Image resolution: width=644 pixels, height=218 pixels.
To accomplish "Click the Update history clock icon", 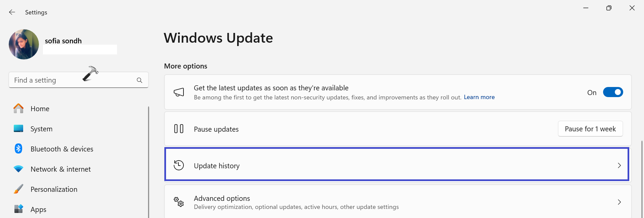I will pyautogui.click(x=179, y=165).
